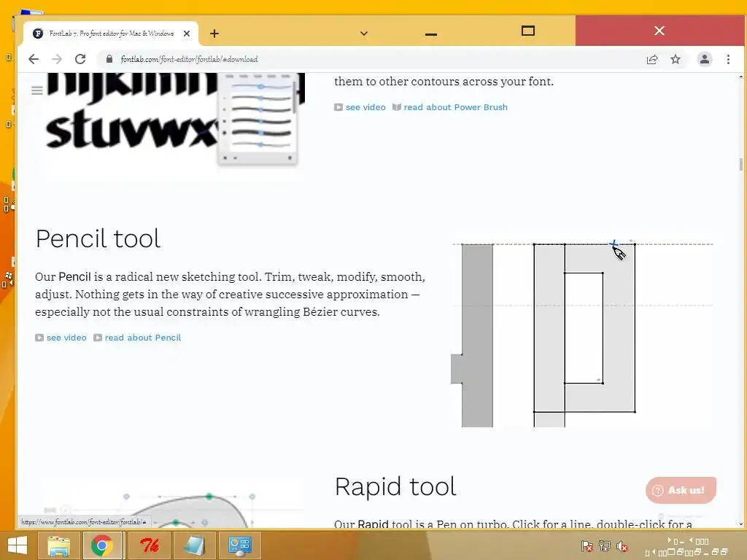
Task: Click the Pencil tool illustration
Action: point(581,332)
